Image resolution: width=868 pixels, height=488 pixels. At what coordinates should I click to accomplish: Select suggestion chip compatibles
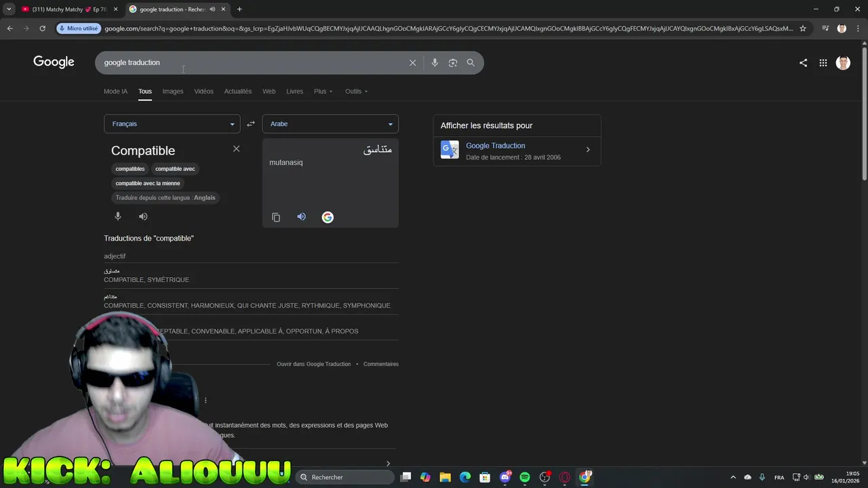(x=130, y=169)
